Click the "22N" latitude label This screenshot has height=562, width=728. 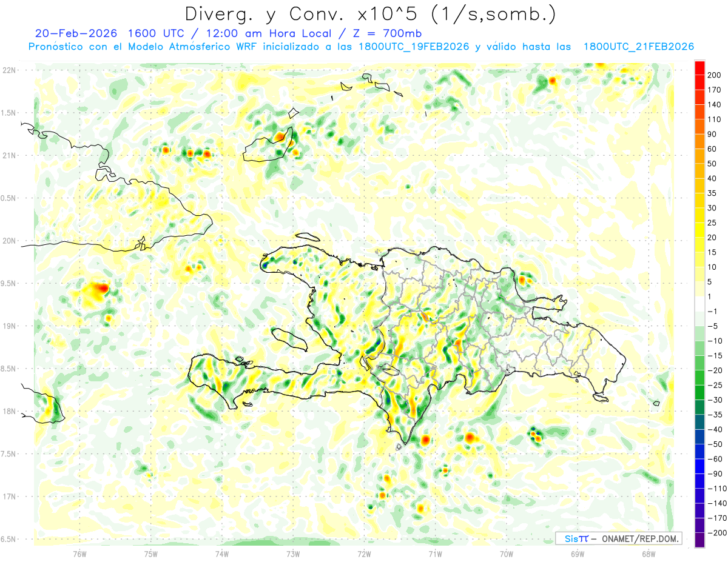(x=9, y=70)
